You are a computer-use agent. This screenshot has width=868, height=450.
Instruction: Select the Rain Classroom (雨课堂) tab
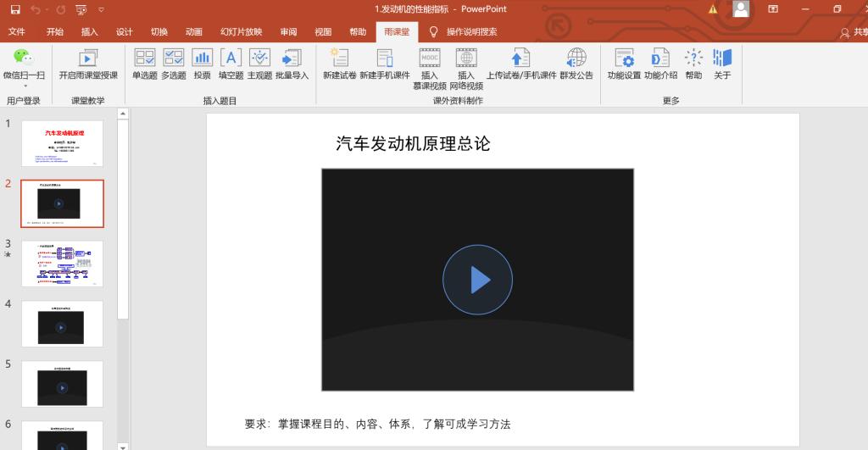tap(397, 31)
